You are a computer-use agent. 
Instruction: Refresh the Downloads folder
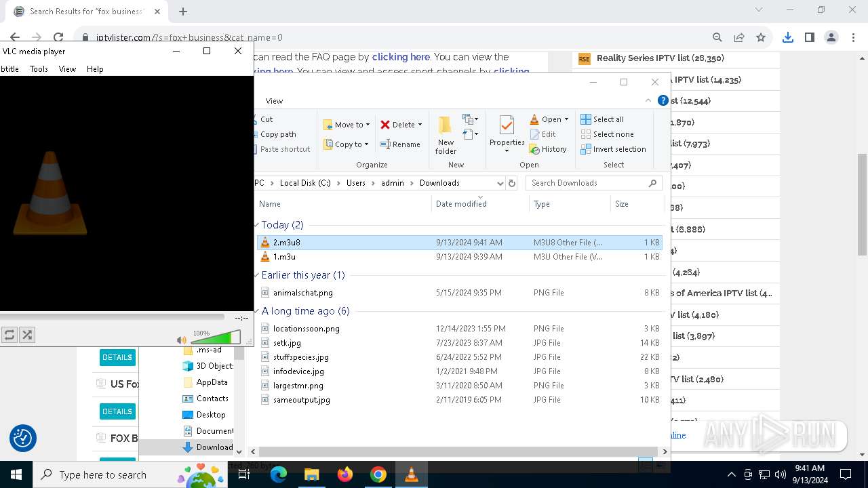point(512,183)
